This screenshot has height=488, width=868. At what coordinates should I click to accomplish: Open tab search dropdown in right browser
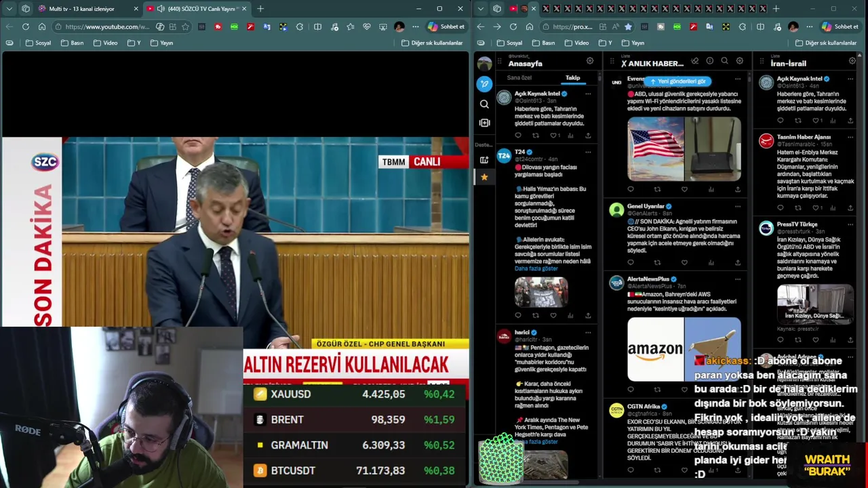481,9
